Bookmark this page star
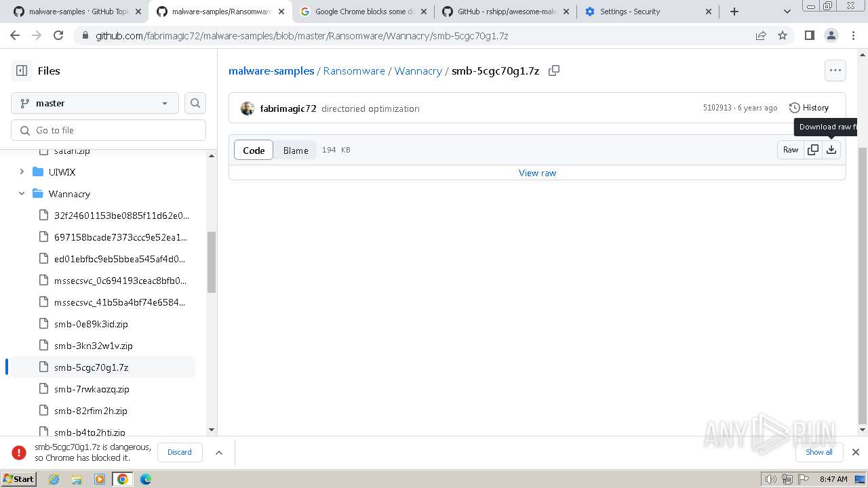 783,35
